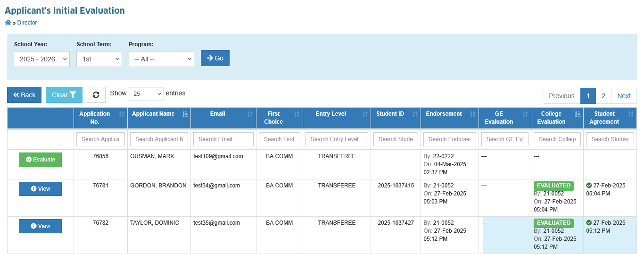Click the Clear filter button
This screenshot has height=254, width=644.
(x=64, y=95)
